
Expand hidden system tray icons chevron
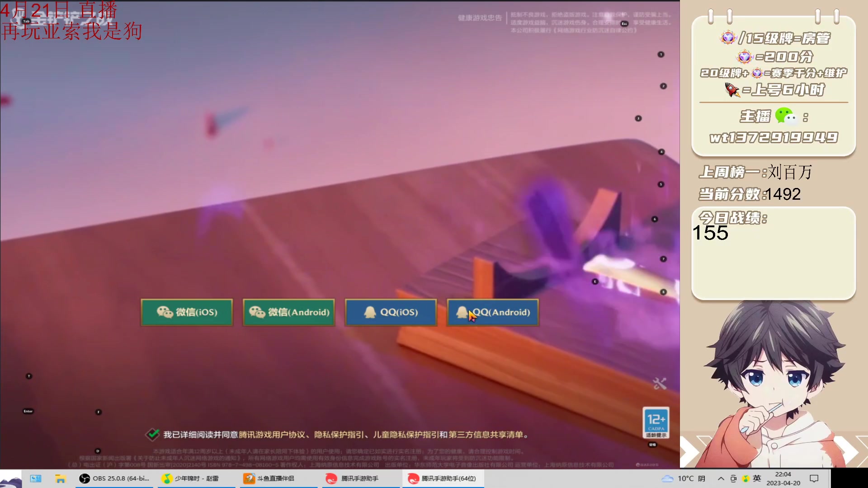coord(721,479)
